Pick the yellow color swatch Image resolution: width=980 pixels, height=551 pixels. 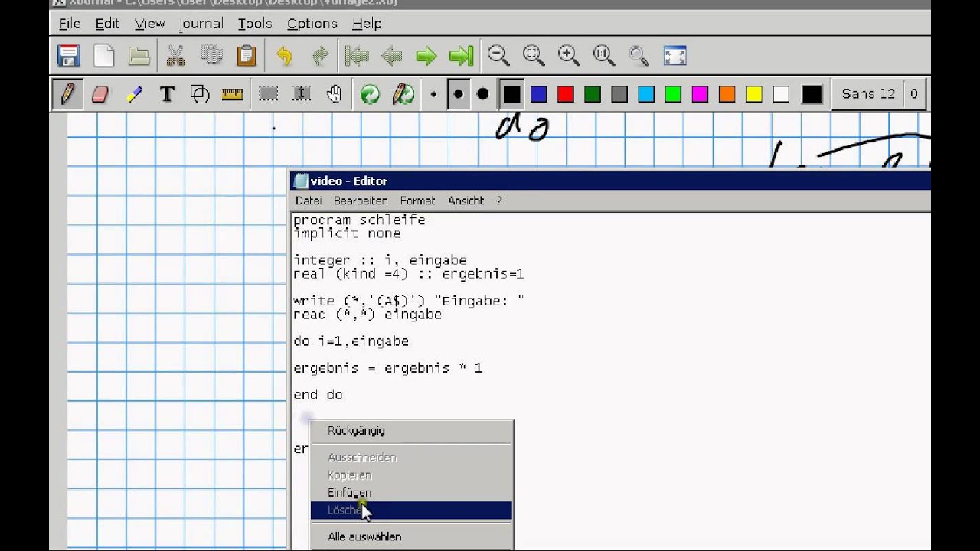(754, 94)
